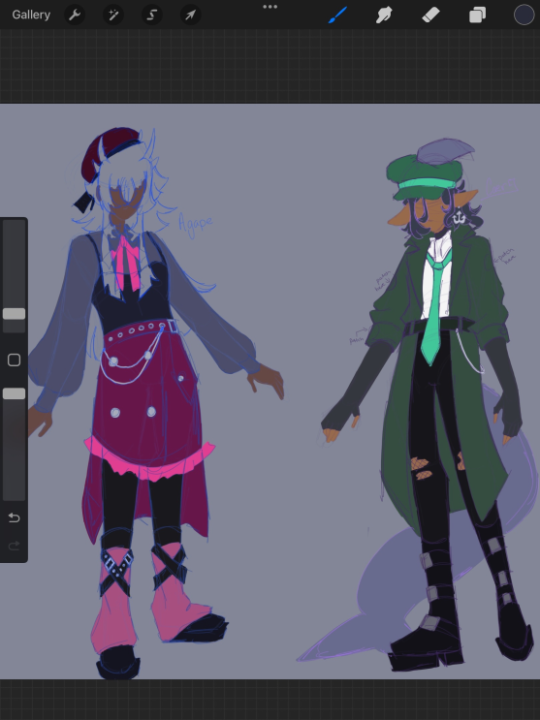The width and height of the screenshot is (540, 720).
Task: Open the Actions wrench menu
Action: point(74,15)
